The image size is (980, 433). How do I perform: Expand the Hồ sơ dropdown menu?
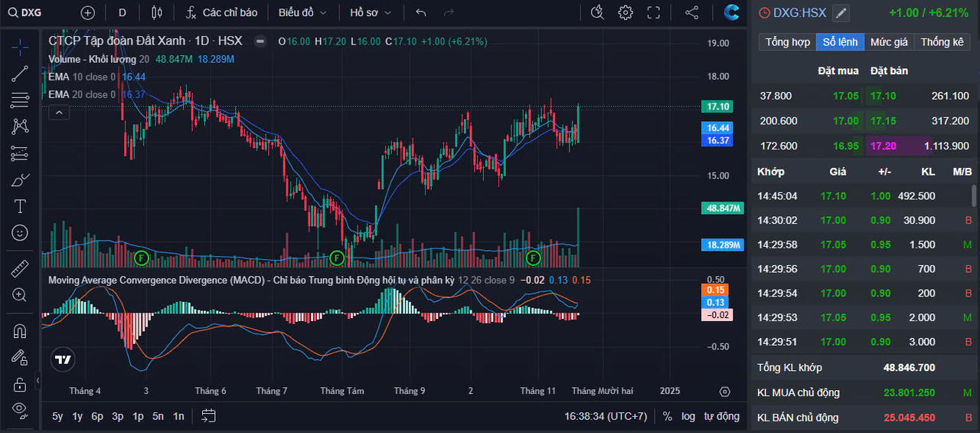click(x=371, y=13)
